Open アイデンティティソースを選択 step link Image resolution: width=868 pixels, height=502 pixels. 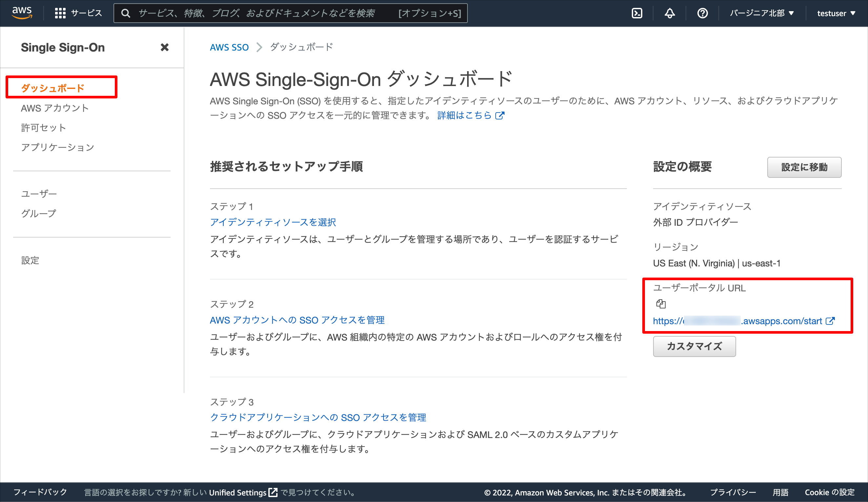click(x=273, y=222)
